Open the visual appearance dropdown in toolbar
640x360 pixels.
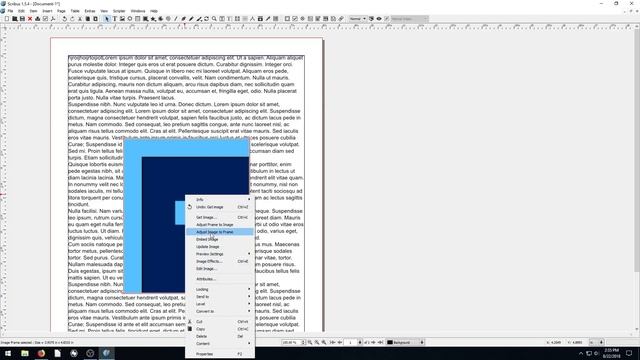(409, 19)
